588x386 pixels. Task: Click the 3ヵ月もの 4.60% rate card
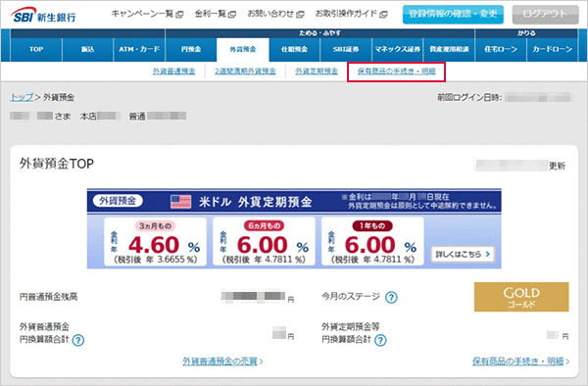coord(155,242)
